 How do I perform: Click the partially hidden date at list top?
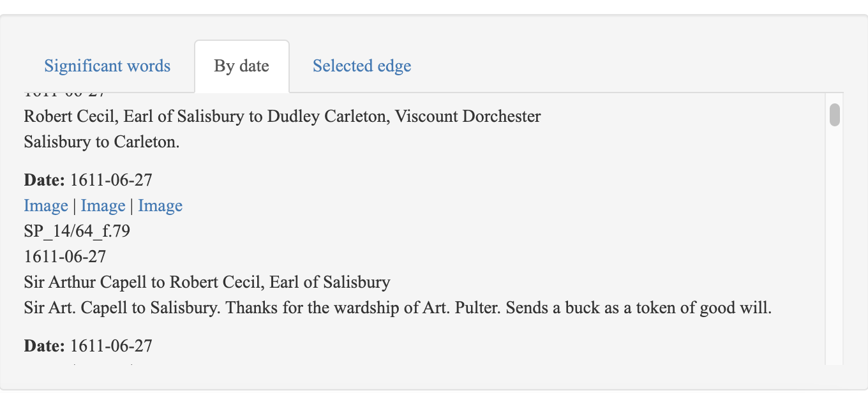click(65, 95)
